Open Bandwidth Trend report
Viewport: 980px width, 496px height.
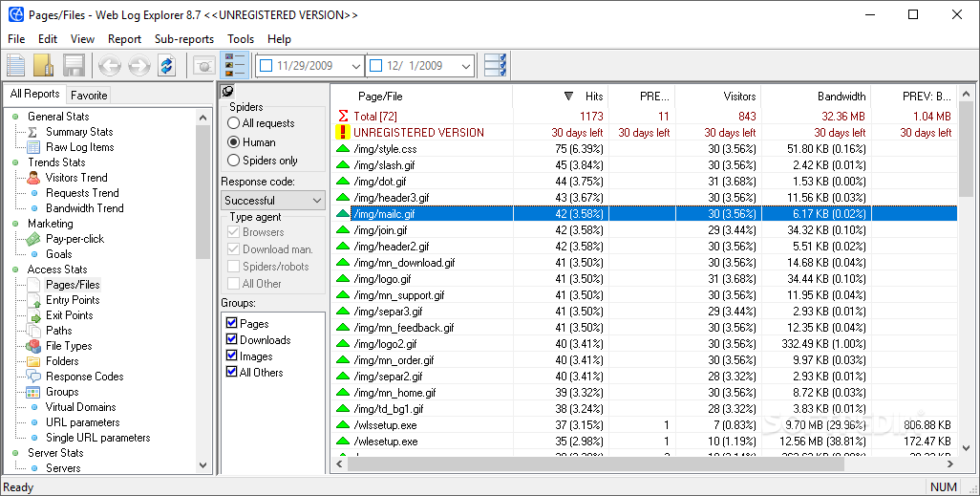coord(84,208)
